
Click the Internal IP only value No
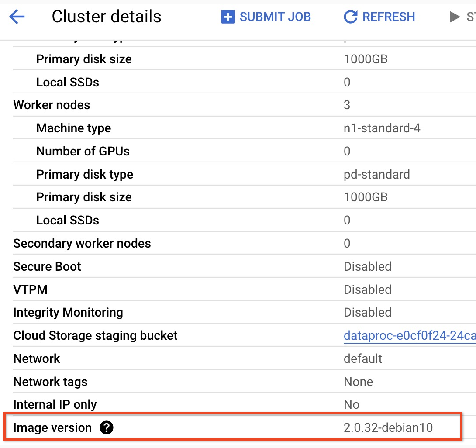pos(351,404)
